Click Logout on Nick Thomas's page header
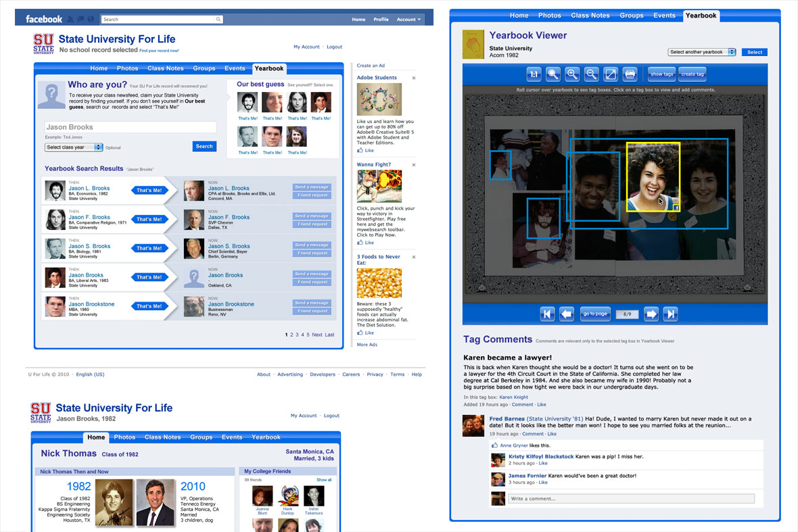 [331, 416]
